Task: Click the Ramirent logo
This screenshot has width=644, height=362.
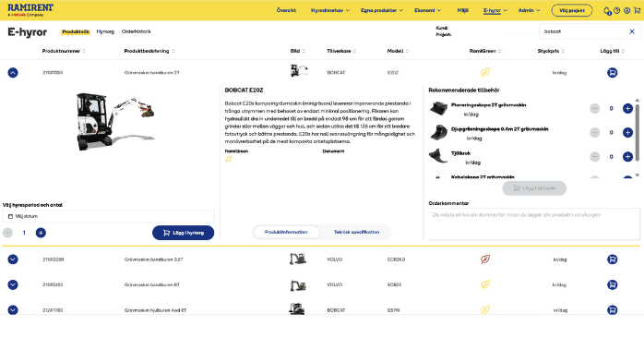Action: tap(30, 10)
